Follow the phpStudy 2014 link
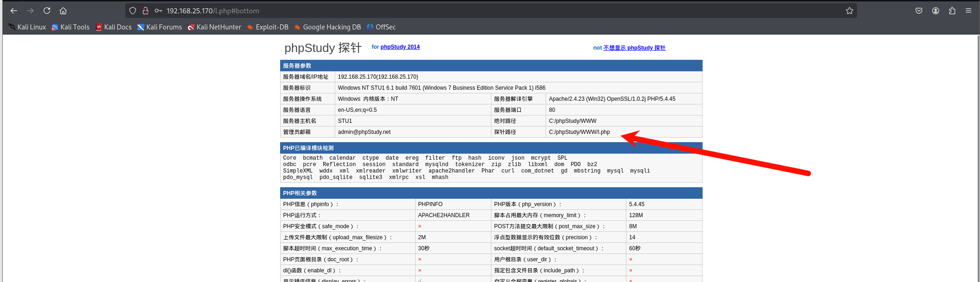The width and height of the screenshot is (980, 282). tap(400, 47)
